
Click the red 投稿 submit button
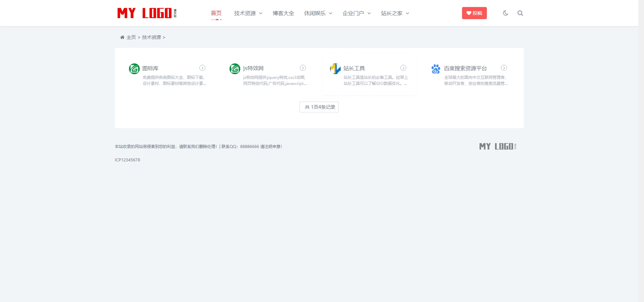[474, 13]
